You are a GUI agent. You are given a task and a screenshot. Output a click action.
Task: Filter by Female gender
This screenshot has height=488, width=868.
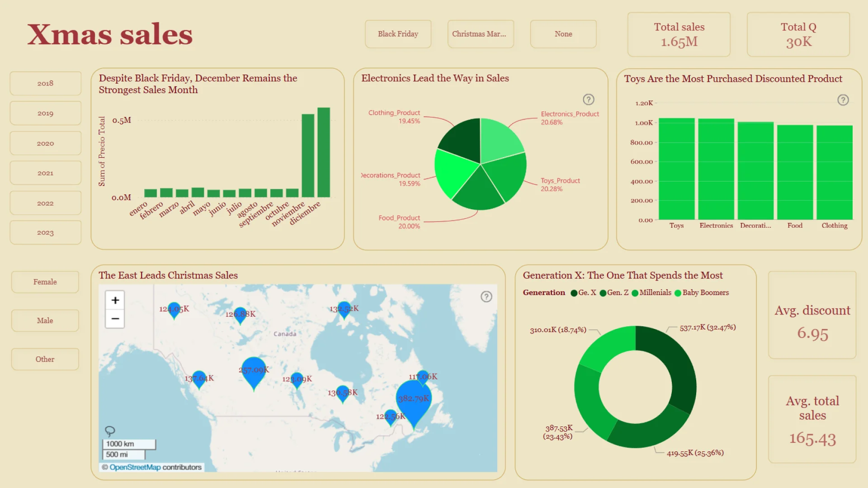click(x=45, y=282)
